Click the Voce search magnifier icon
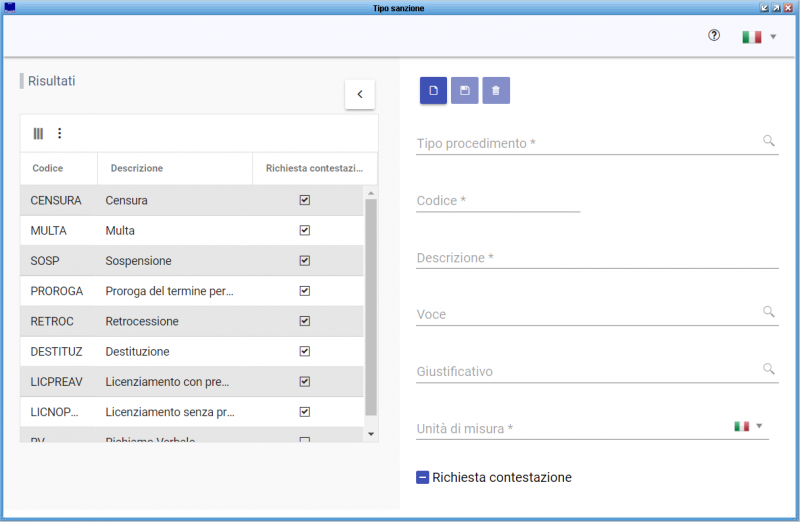This screenshot has width=800, height=522. [769, 312]
